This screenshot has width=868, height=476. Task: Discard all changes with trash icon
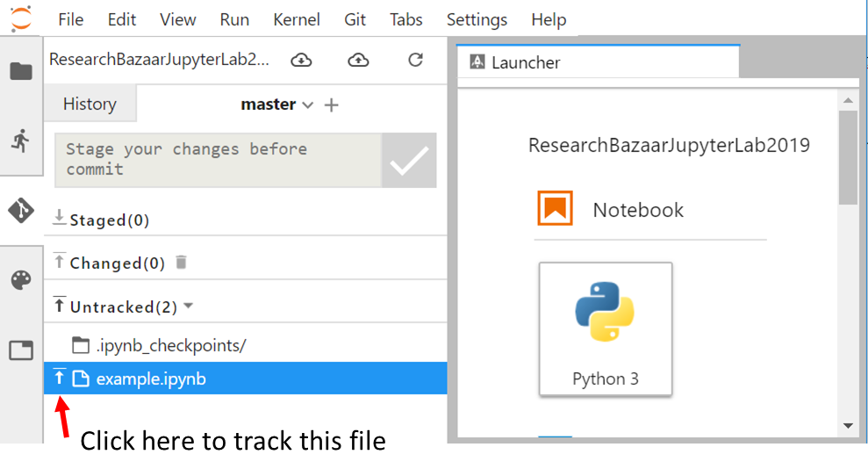[x=181, y=262]
